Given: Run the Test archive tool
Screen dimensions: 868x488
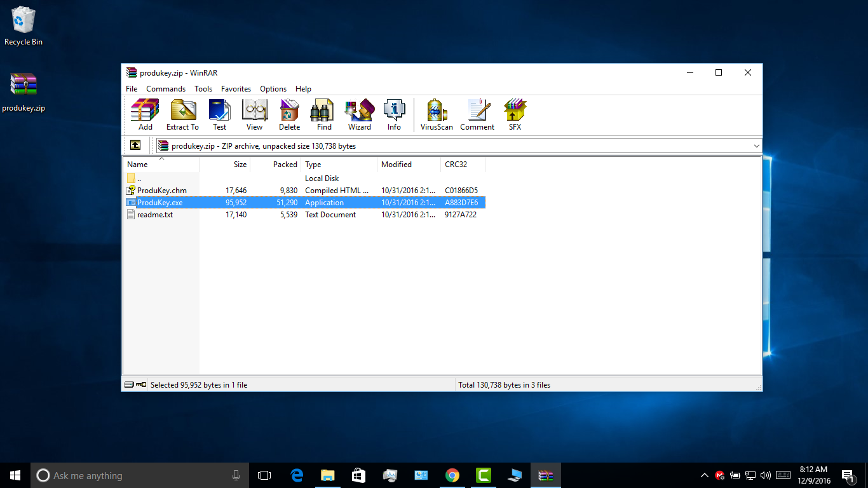Looking at the screenshot, I should (x=219, y=115).
